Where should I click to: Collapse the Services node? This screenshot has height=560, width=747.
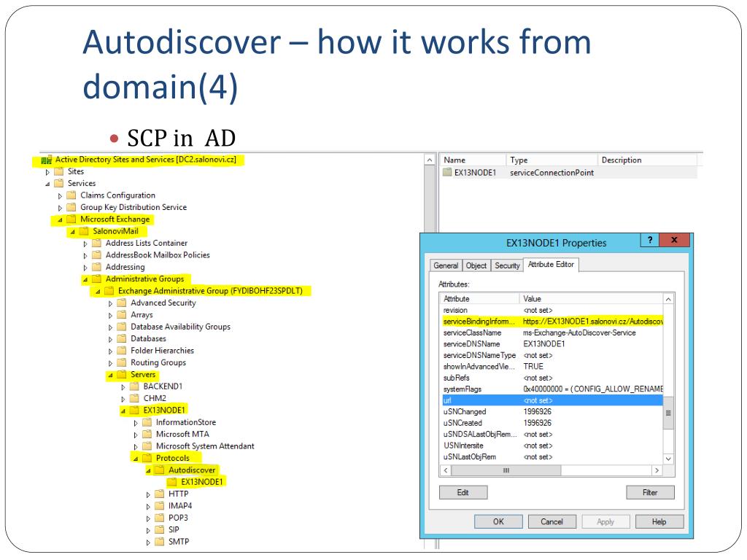[47, 184]
